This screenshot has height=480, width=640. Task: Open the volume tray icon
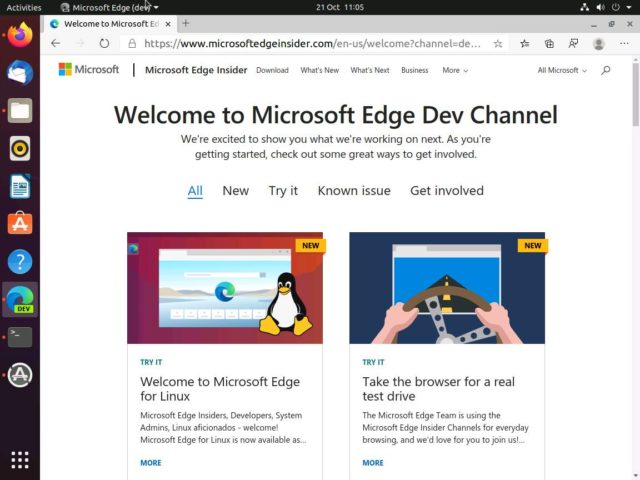[x=600, y=7]
